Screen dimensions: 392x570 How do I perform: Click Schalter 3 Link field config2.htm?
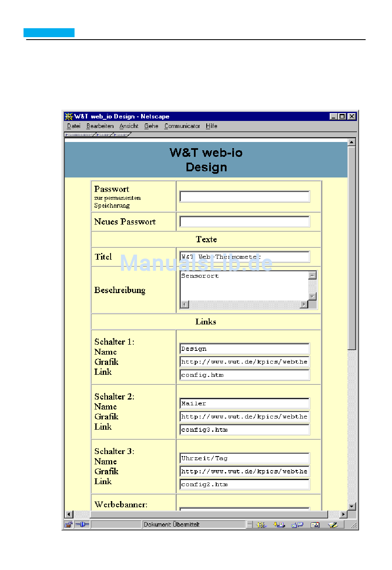coord(245,485)
